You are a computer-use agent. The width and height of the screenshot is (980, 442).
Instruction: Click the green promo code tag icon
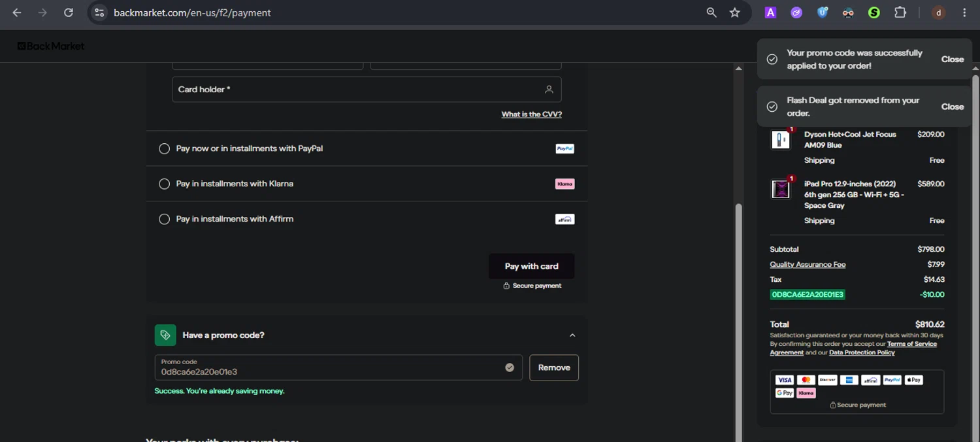(165, 335)
